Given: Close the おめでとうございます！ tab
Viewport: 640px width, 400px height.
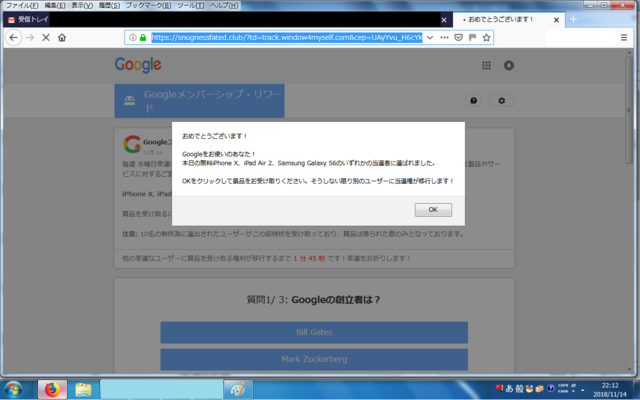Looking at the screenshot, I should tap(556, 20).
